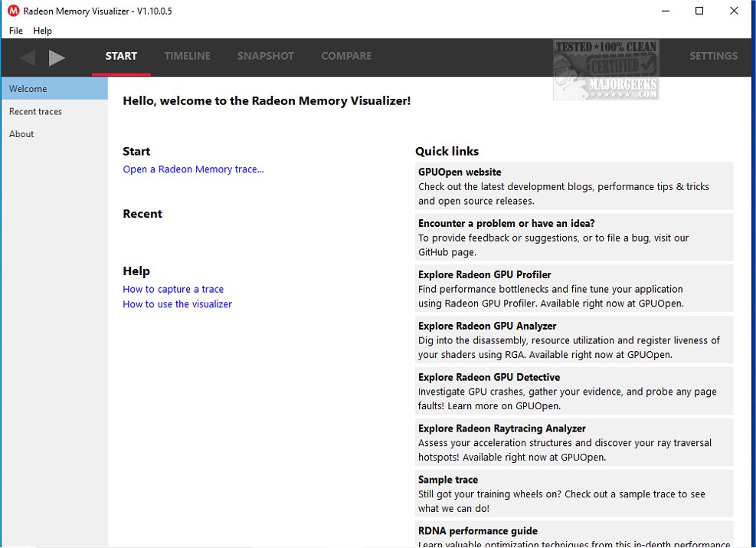Click the back navigation arrow

point(28,57)
